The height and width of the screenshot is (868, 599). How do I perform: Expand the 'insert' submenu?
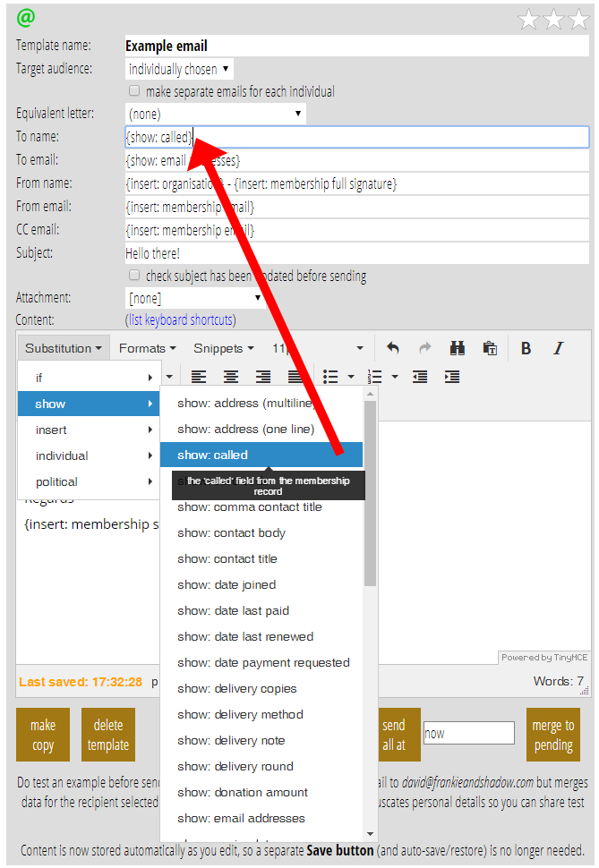(89, 430)
